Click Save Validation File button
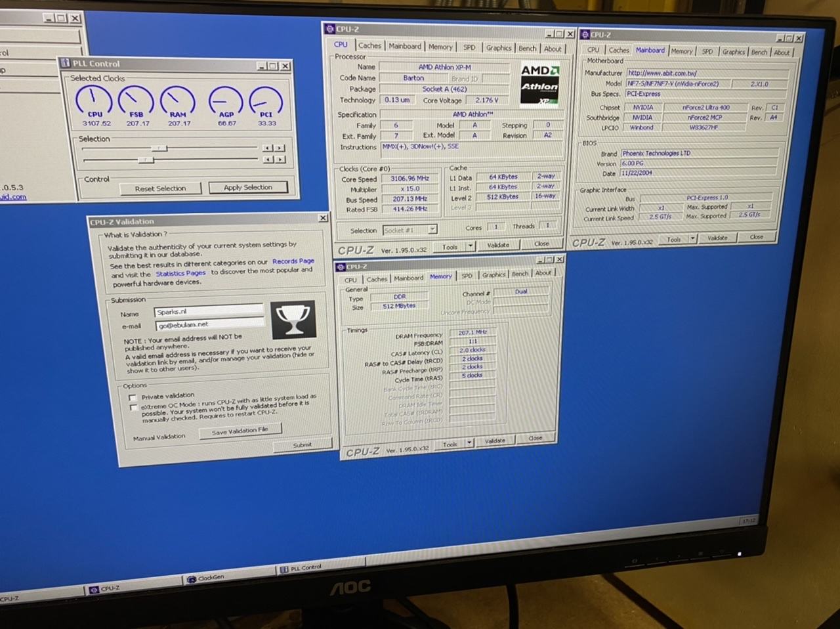The image size is (840, 629). [x=240, y=431]
